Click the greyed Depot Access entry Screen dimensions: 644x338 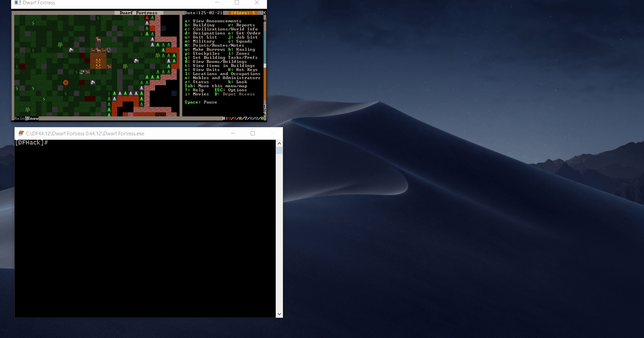click(x=235, y=94)
